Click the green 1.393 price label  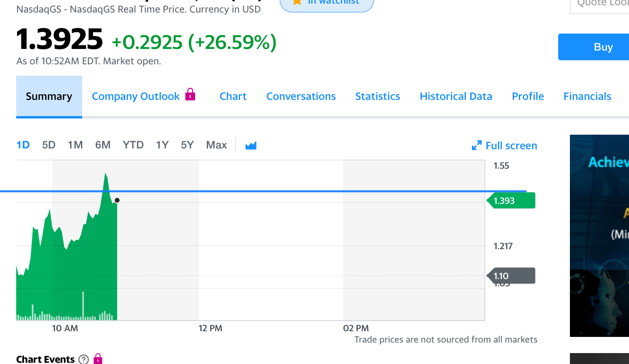(x=511, y=201)
